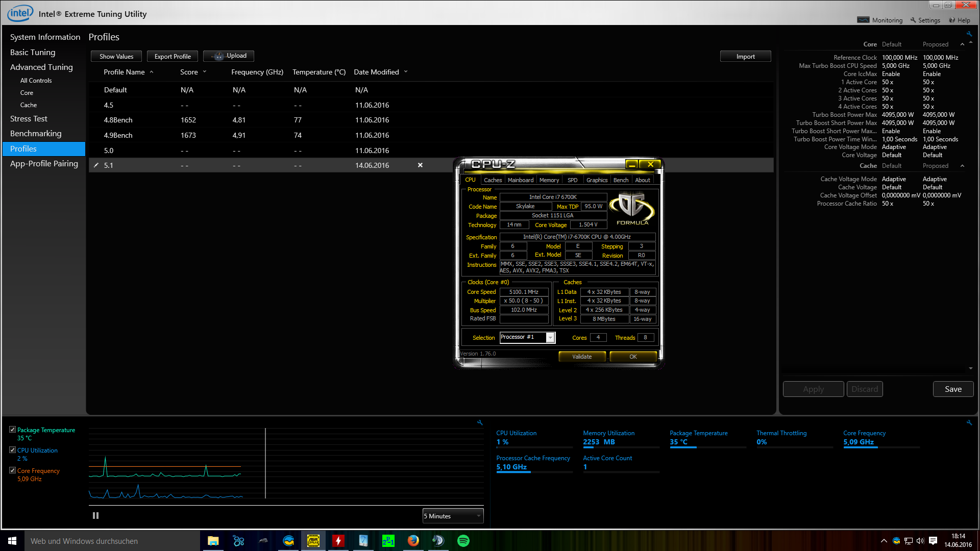Go to System Information section
The height and width of the screenshot is (551, 980).
pos(45,37)
